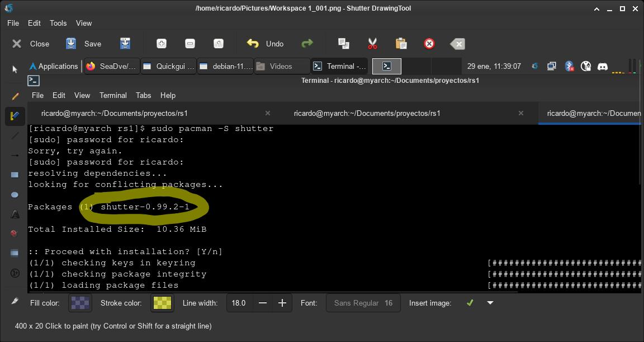644x342 pixels.
Task: Click the Quickgui taskbar item in screenshot
Action: pyautogui.click(x=169, y=66)
